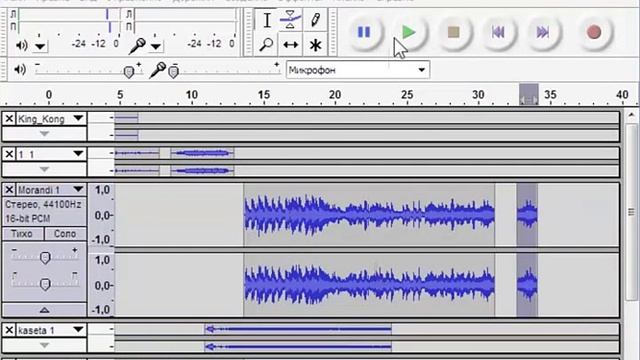
Task: Click the vertical scrollbar up arrow
Action: [631, 115]
